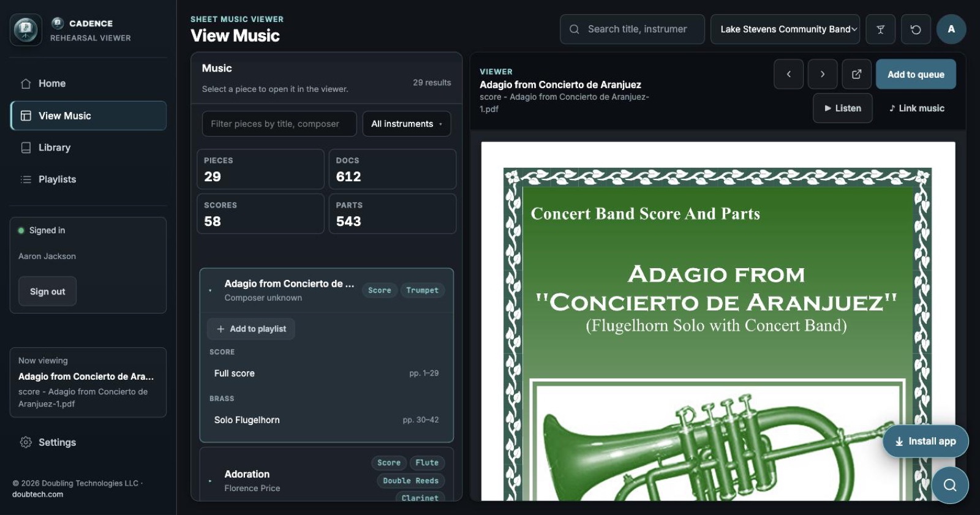Viewport: 980px width, 515px height.
Task: Click the Sign out button
Action: (47, 291)
